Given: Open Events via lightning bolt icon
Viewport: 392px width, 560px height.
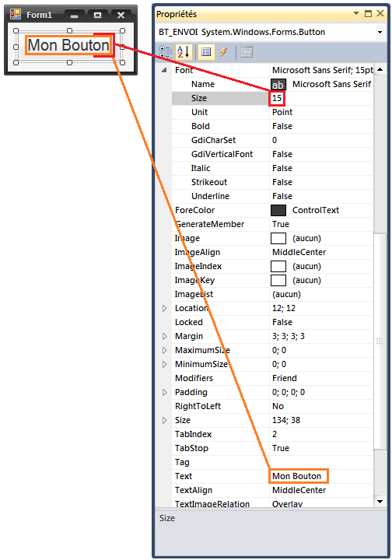Looking at the screenshot, I should [x=224, y=52].
